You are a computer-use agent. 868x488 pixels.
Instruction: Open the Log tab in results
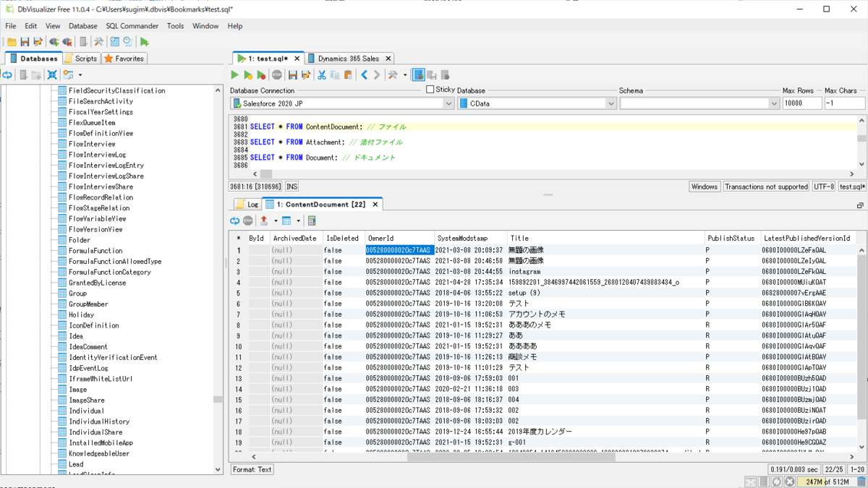(x=247, y=205)
